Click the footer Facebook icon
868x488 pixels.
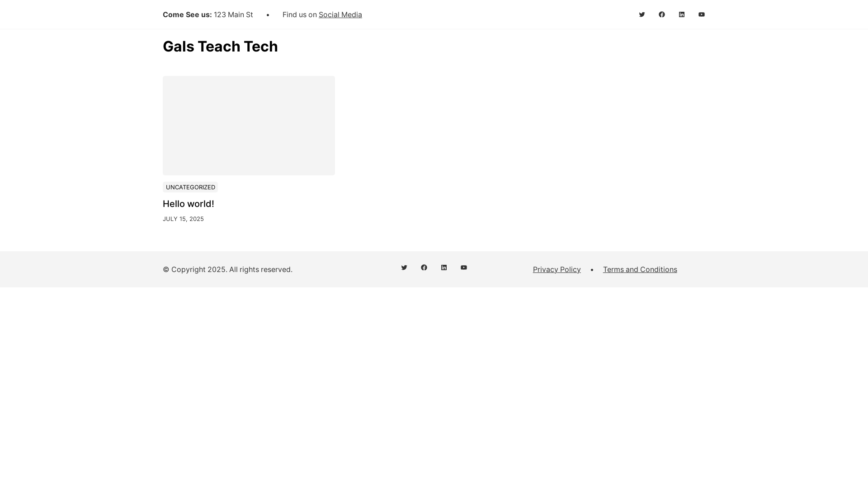pyautogui.click(x=424, y=267)
